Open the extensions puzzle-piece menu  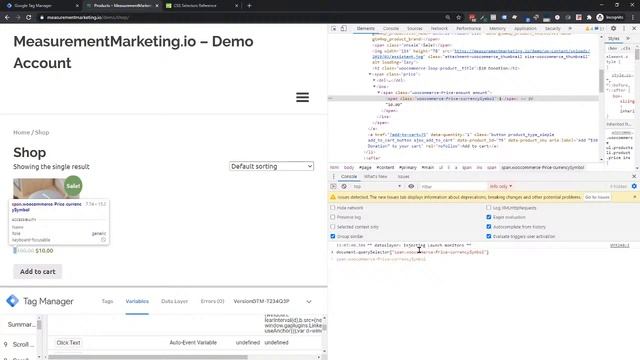tap(589, 18)
